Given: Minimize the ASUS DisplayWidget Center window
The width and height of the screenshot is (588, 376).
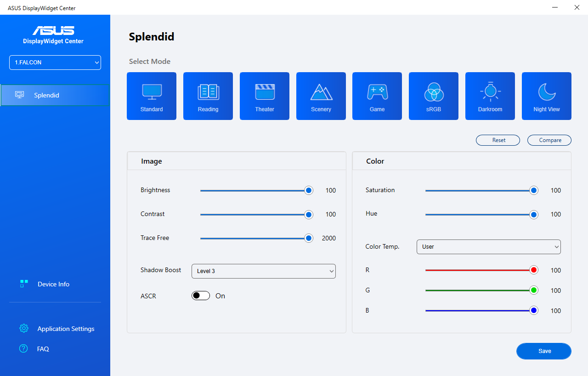Looking at the screenshot, I should (555, 7).
